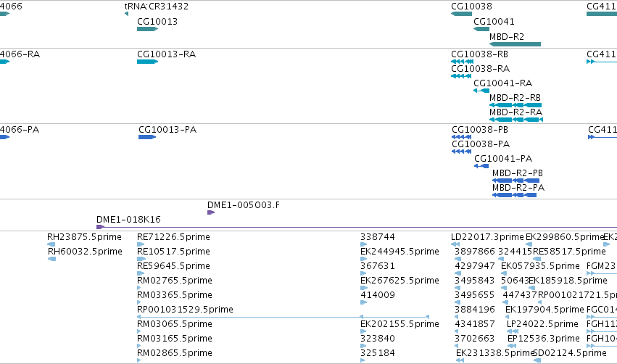This screenshot has height=364, width=617.
Task: Click the CG10041-PA protein label
Action: pyautogui.click(x=503, y=159)
